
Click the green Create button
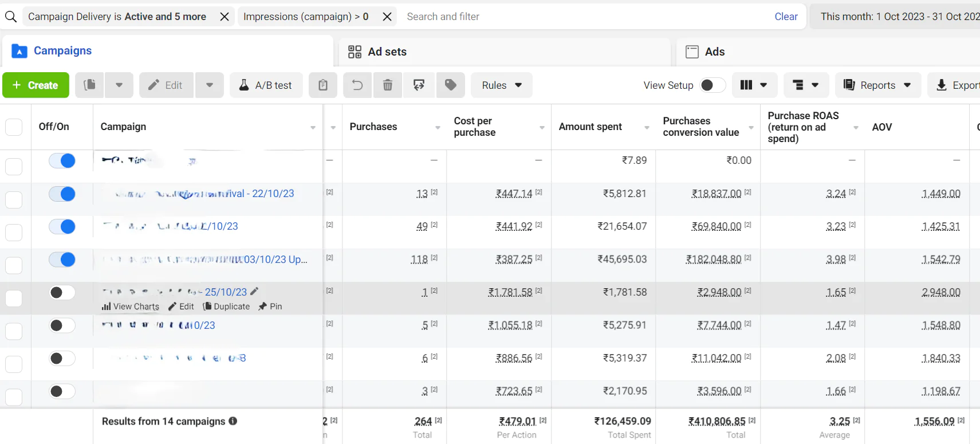click(x=36, y=85)
